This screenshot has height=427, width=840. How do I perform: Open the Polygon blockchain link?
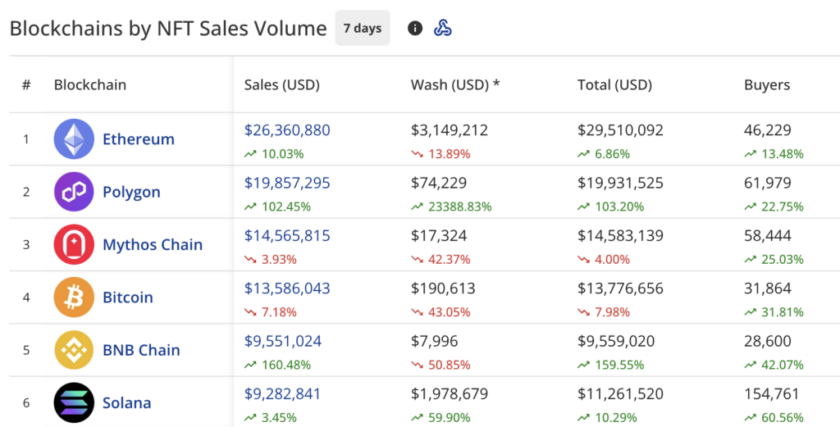[x=131, y=192]
